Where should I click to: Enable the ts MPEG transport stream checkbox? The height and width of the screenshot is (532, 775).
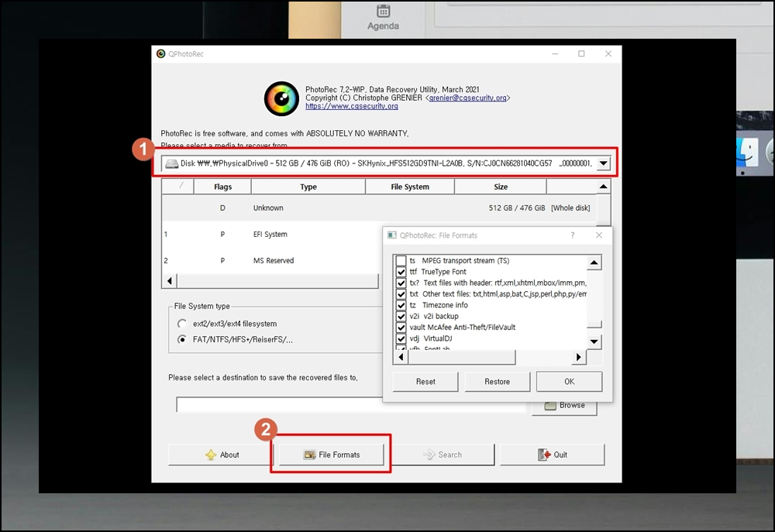[x=401, y=261]
